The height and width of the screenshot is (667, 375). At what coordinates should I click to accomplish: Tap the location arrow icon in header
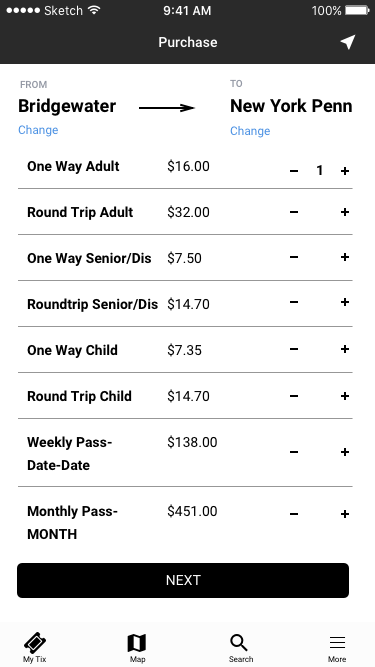[347, 42]
